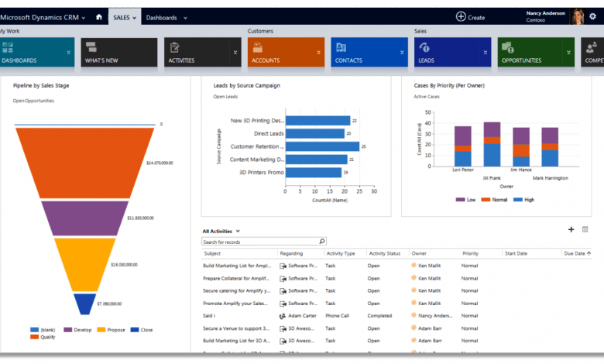
Task: Click Jill Frank's stacked column
Action: click(x=492, y=144)
